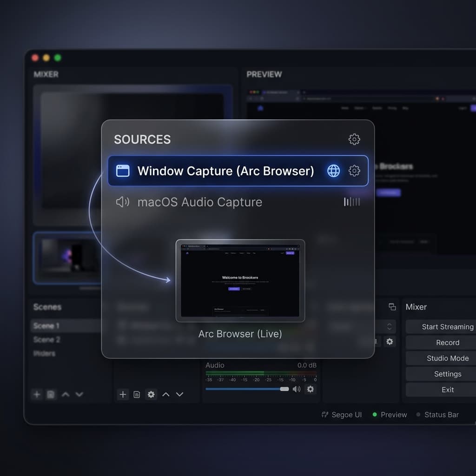This screenshot has height=476, width=476.
Task: Add a new source with the plus icon
Action: click(x=123, y=394)
